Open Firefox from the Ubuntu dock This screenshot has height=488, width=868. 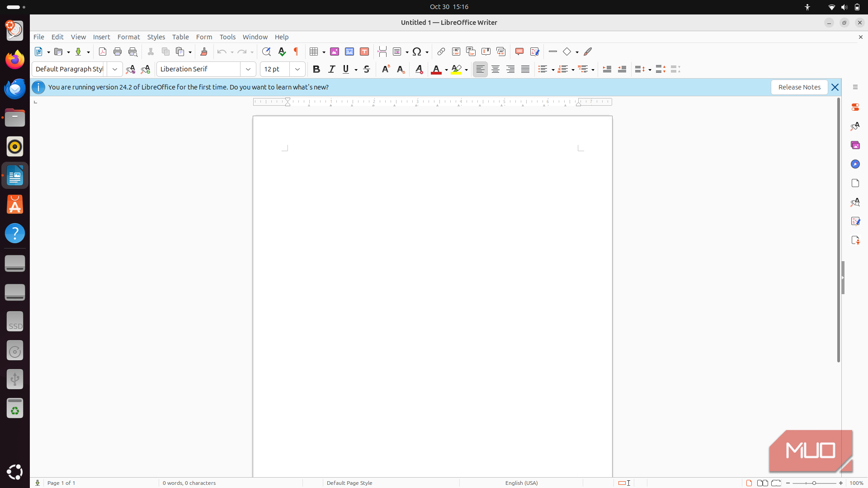click(15, 60)
